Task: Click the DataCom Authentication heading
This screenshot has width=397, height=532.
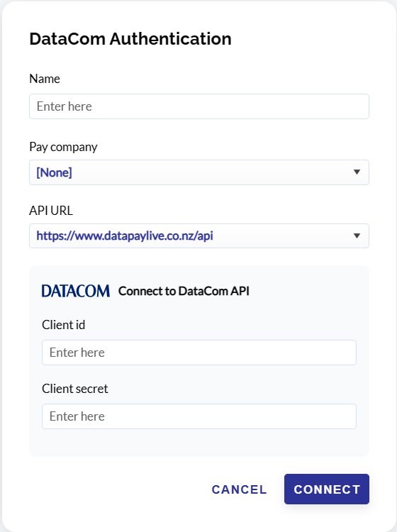Action: [x=130, y=39]
